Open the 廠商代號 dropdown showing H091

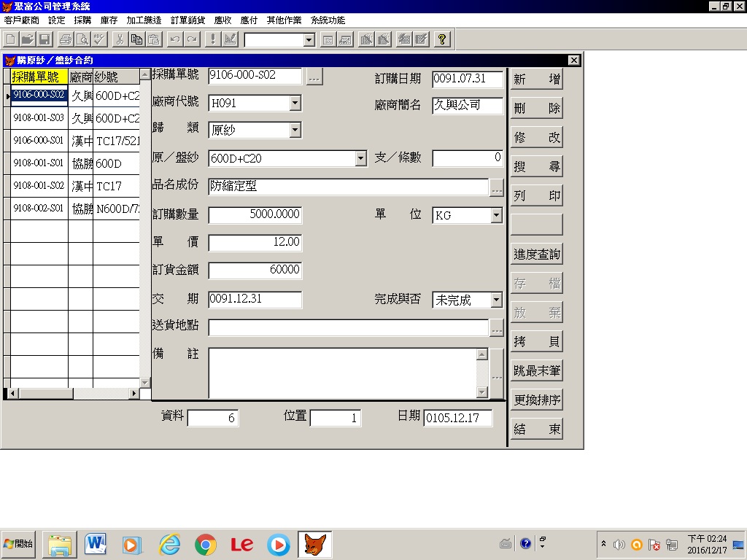(x=295, y=104)
